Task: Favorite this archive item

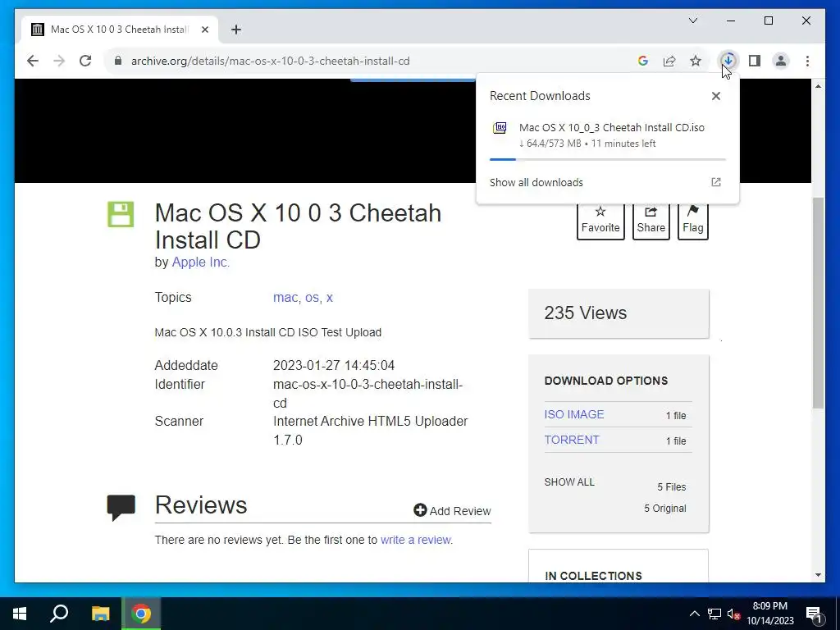Action: coord(600,221)
